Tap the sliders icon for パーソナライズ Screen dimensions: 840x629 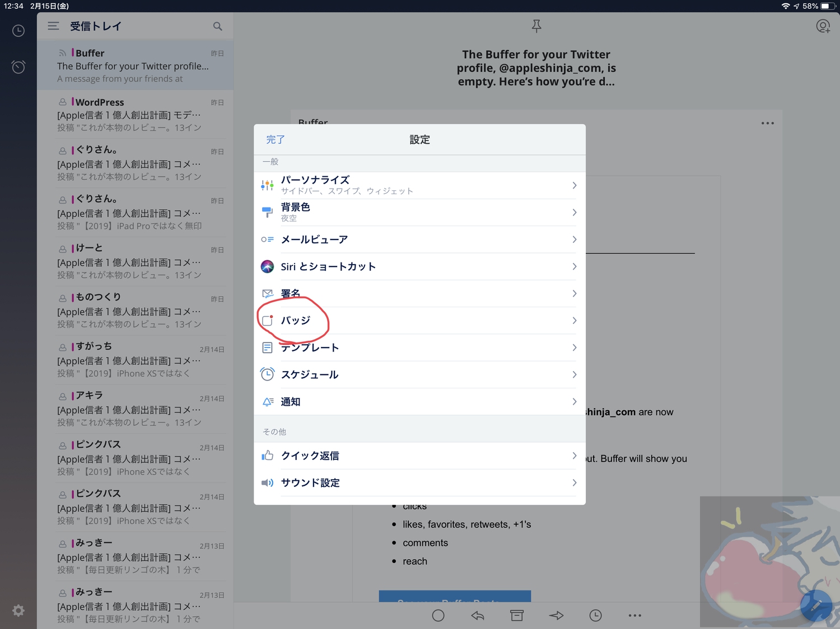tap(267, 185)
